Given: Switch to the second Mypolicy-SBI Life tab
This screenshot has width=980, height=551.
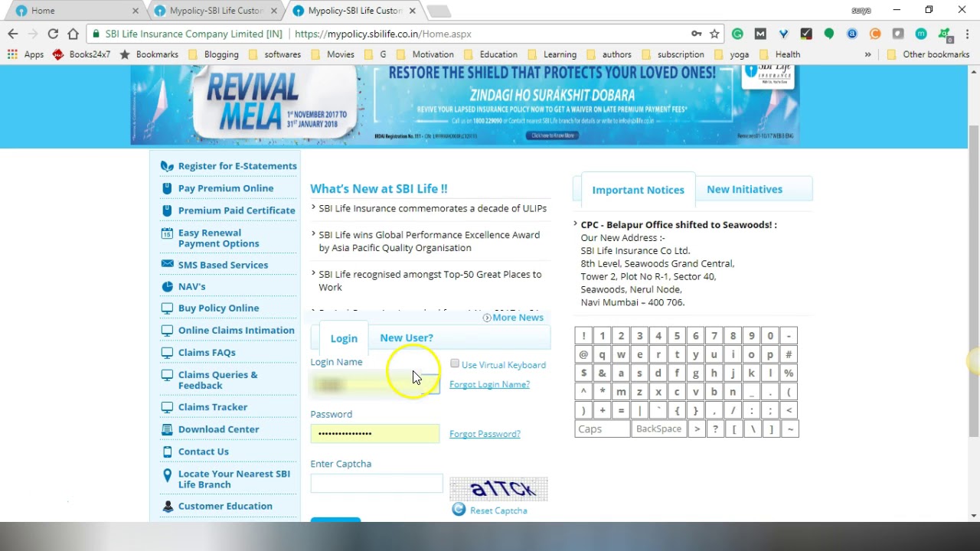Looking at the screenshot, I should point(354,11).
